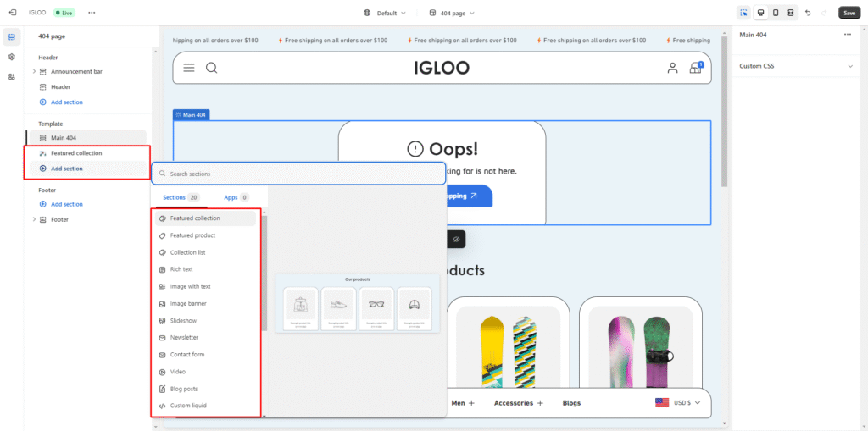The width and height of the screenshot is (868, 431).
Task: Open the USD currency selector
Action: coord(679,403)
